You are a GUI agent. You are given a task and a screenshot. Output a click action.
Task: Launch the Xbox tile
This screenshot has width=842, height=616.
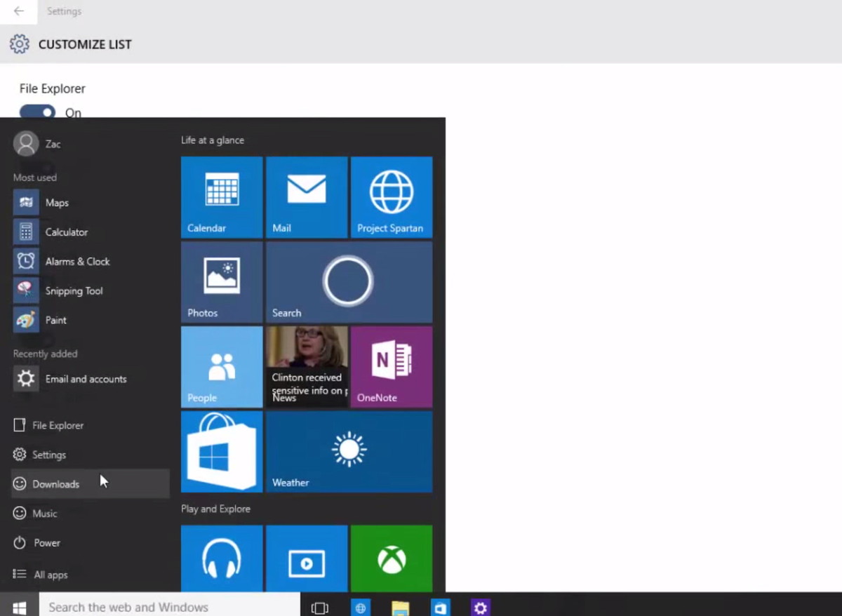(x=391, y=558)
